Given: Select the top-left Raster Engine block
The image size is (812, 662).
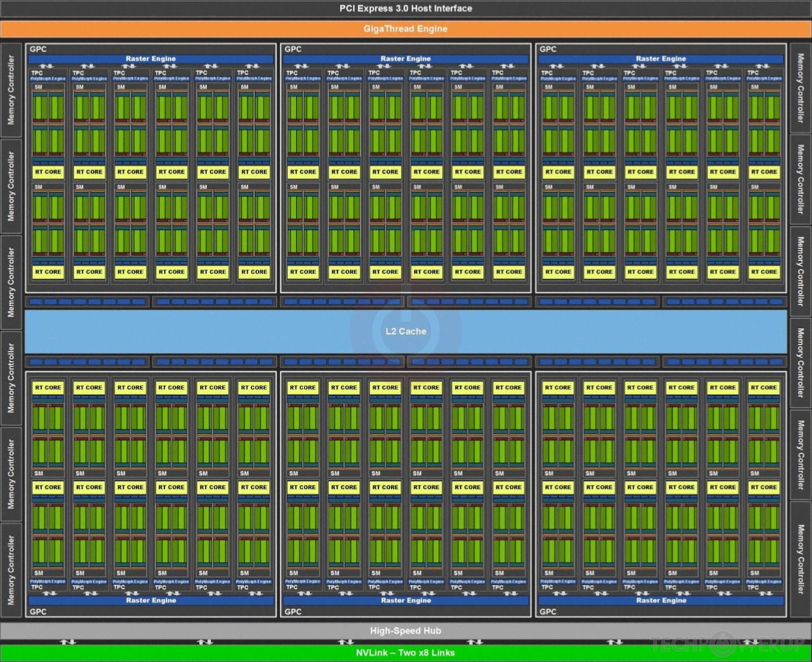Looking at the screenshot, I should (x=150, y=58).
